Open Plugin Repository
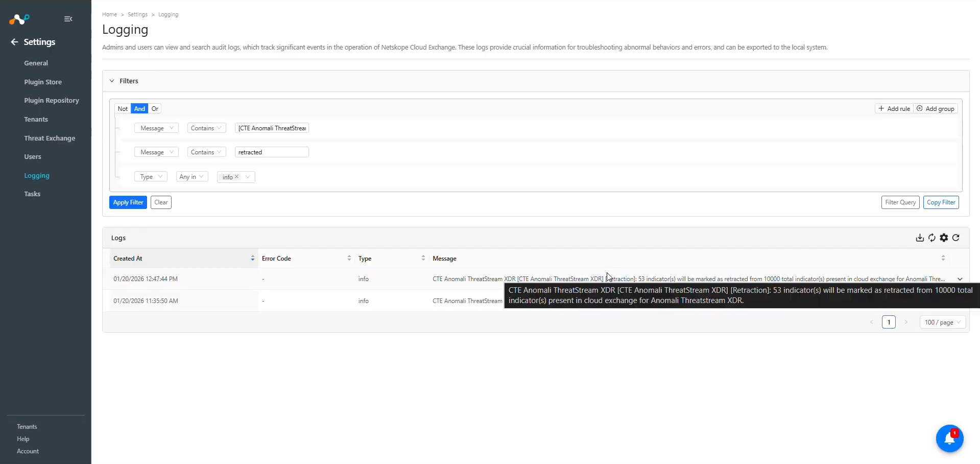 coord(52,101)
